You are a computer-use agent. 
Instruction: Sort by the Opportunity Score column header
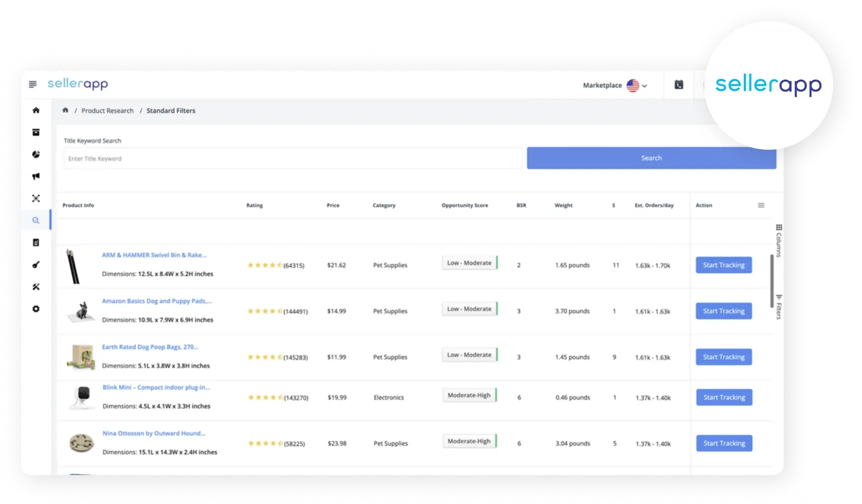pos(465,205)
